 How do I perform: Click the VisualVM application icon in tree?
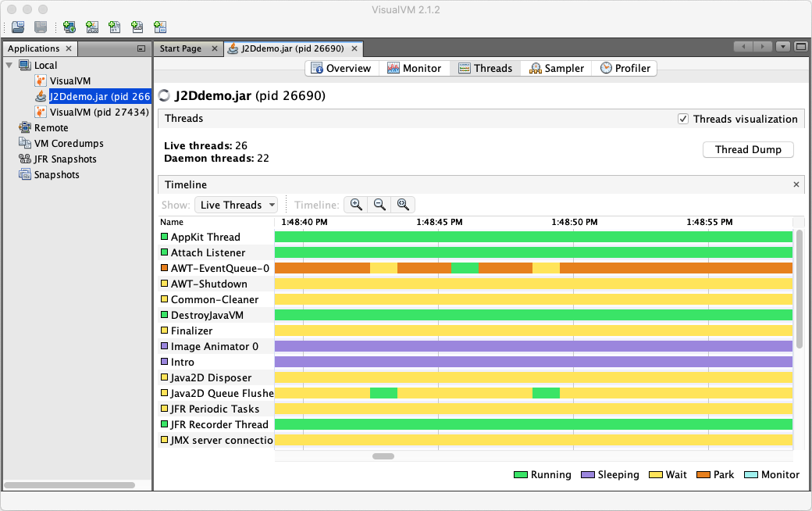click(41, 80)
